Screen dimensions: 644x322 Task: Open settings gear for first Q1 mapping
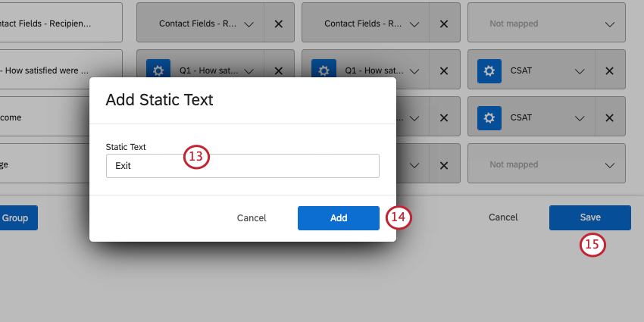coord(158,70)
